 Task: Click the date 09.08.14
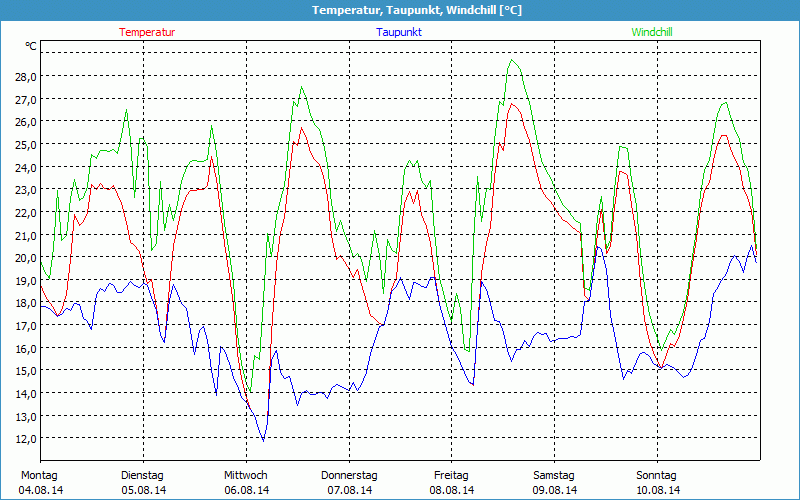555,490
